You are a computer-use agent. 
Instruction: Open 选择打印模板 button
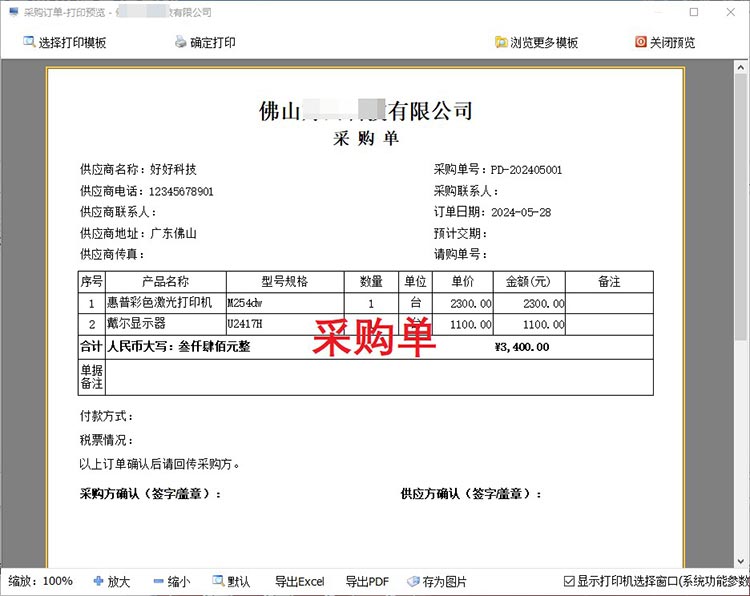click(x=65, y=42)
